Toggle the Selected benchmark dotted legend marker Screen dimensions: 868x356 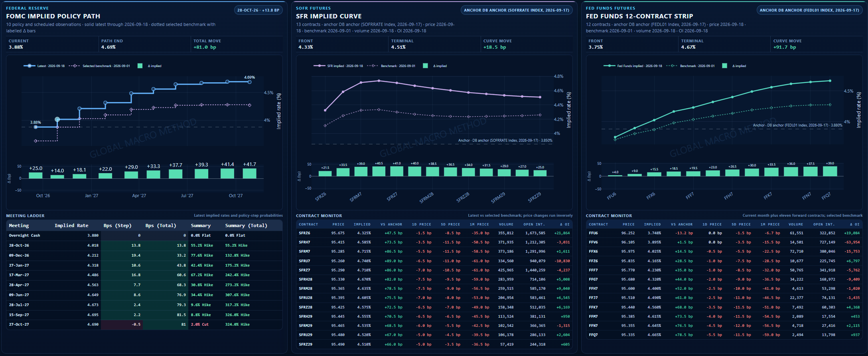75,66
